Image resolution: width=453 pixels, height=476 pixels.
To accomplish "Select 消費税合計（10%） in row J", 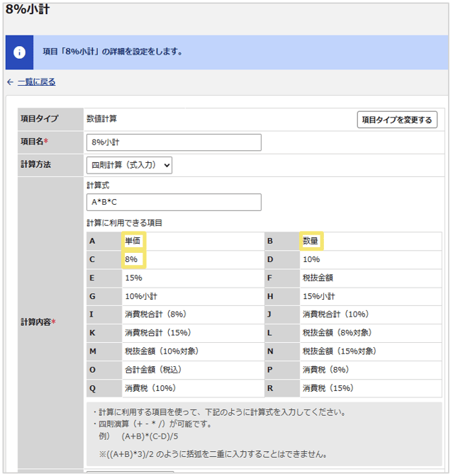I will (336, 314).
